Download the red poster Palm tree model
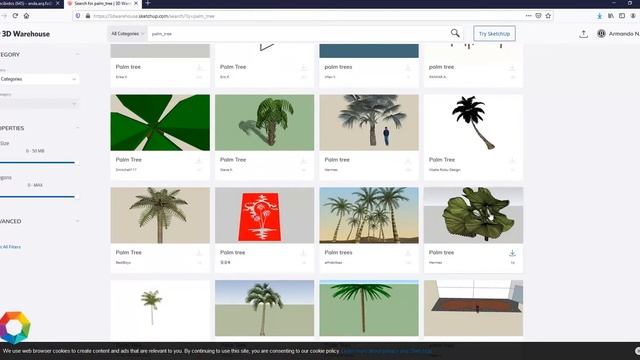 (x=303, y=253)
